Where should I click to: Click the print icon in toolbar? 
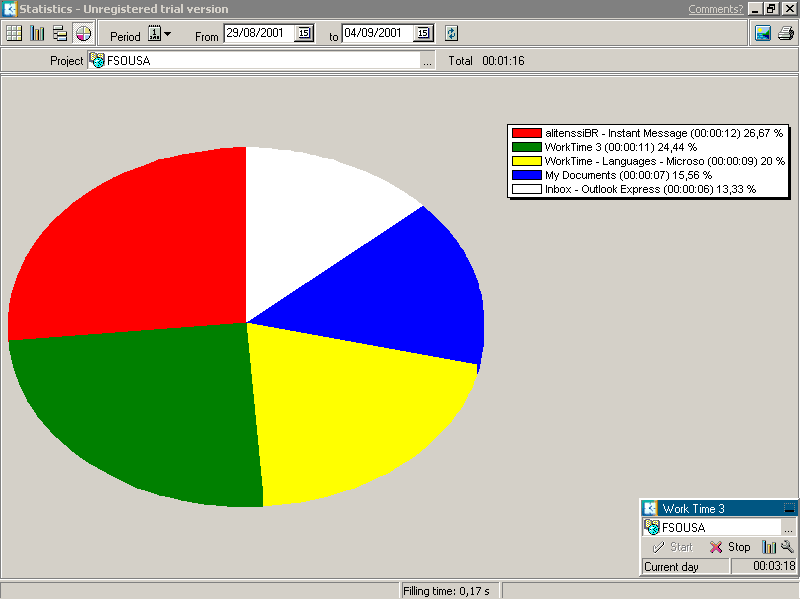[785, 33]
